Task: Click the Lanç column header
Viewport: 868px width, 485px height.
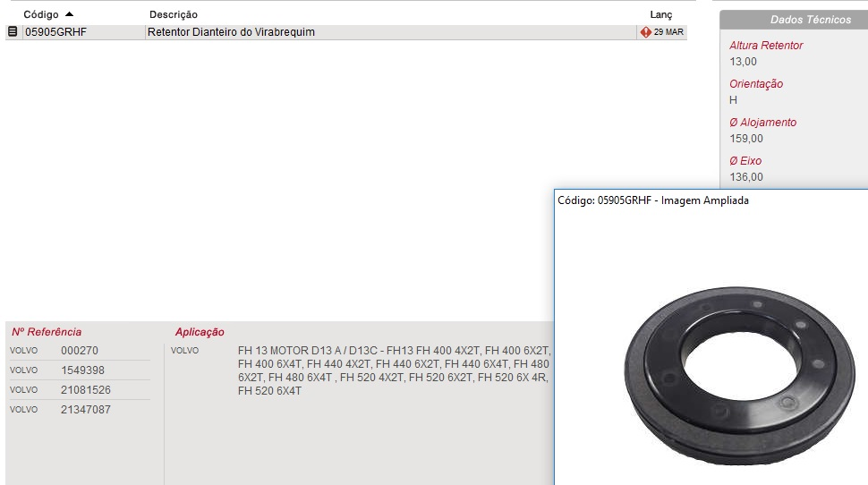Action: [x=661, y=15]
